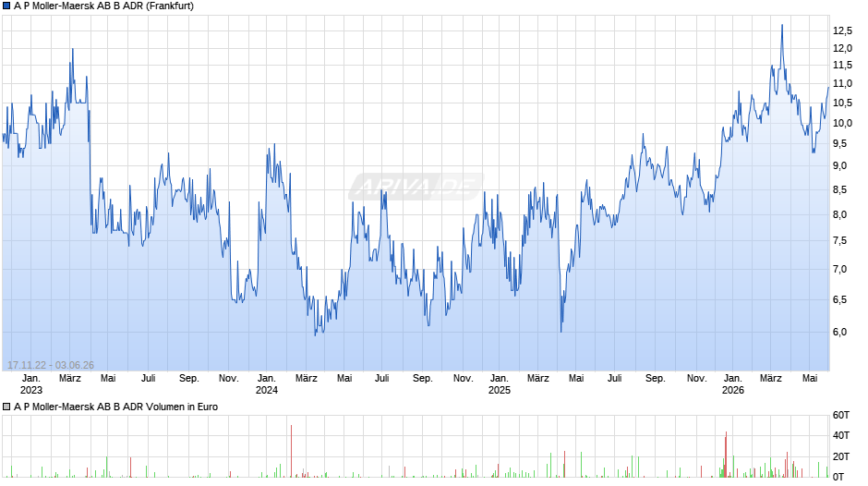Click the '7,5' price axis label

coord(839,240)
